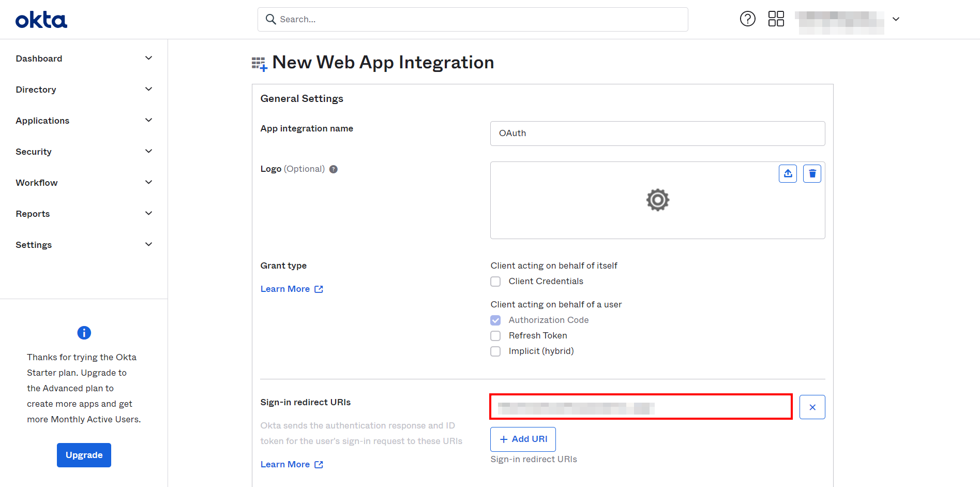Open the user account dropdown arrow
The image size is (980, 487).
[896, 19]
